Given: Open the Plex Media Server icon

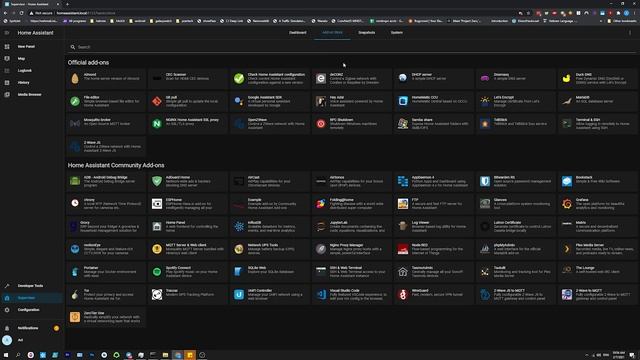Looking at the screenshot, I should 567,249.
